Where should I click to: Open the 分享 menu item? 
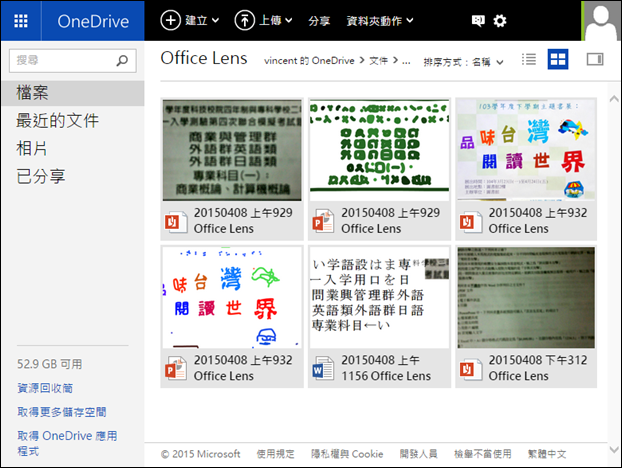319,21
